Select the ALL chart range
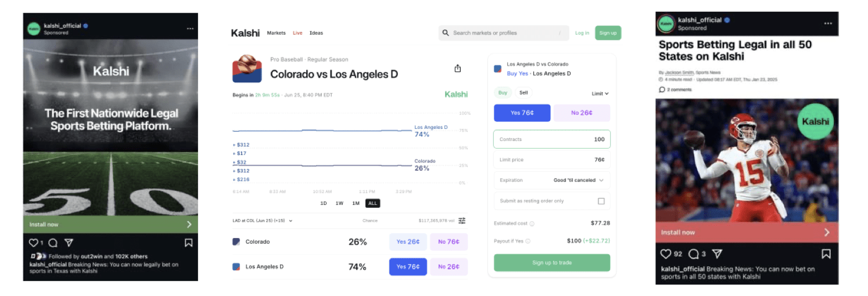This screenshot has height=296, width=868. (372, 203)
